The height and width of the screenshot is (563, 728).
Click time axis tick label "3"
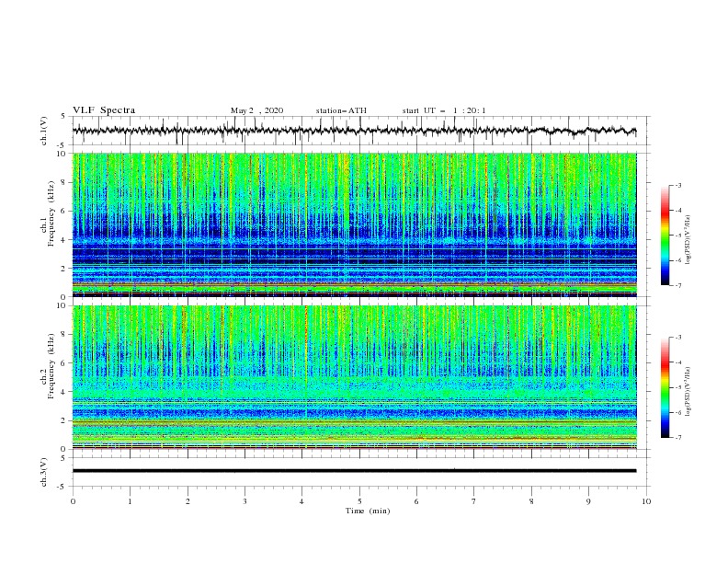click(245, 501)
